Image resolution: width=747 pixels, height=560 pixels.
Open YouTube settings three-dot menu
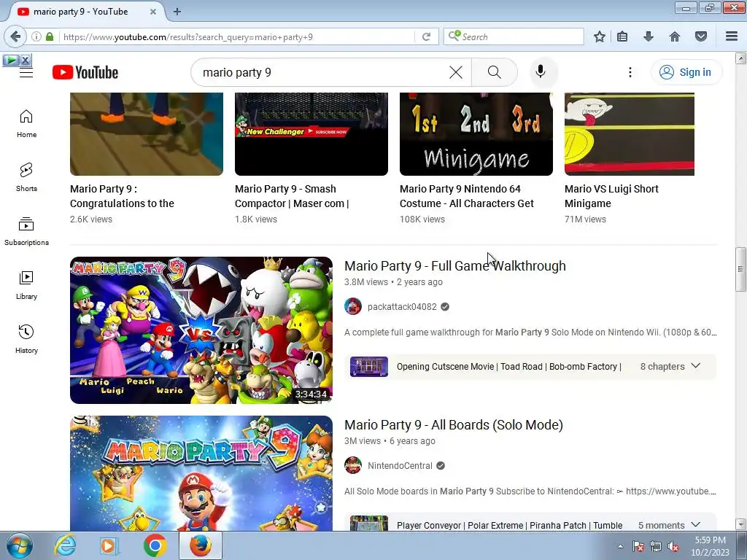[x=630, y=72]
